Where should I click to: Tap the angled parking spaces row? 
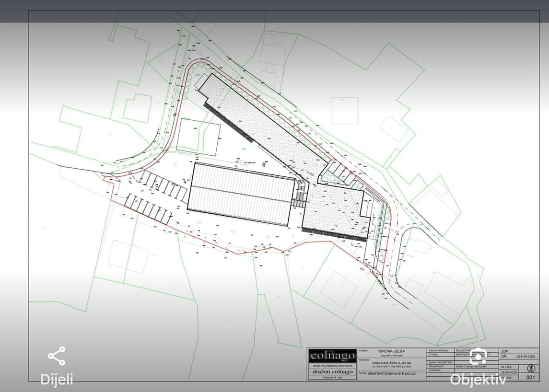coord(149,207)
